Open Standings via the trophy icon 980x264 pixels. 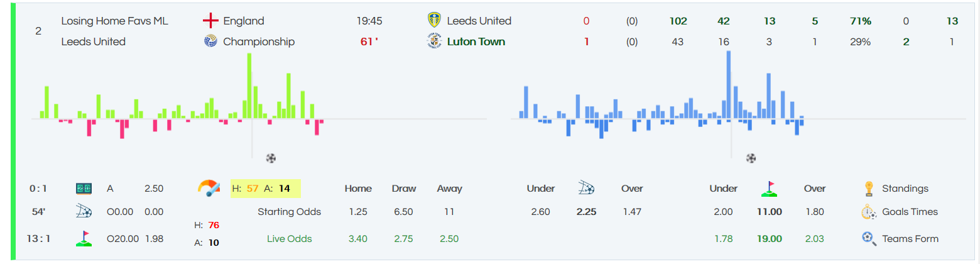point(869,188)
